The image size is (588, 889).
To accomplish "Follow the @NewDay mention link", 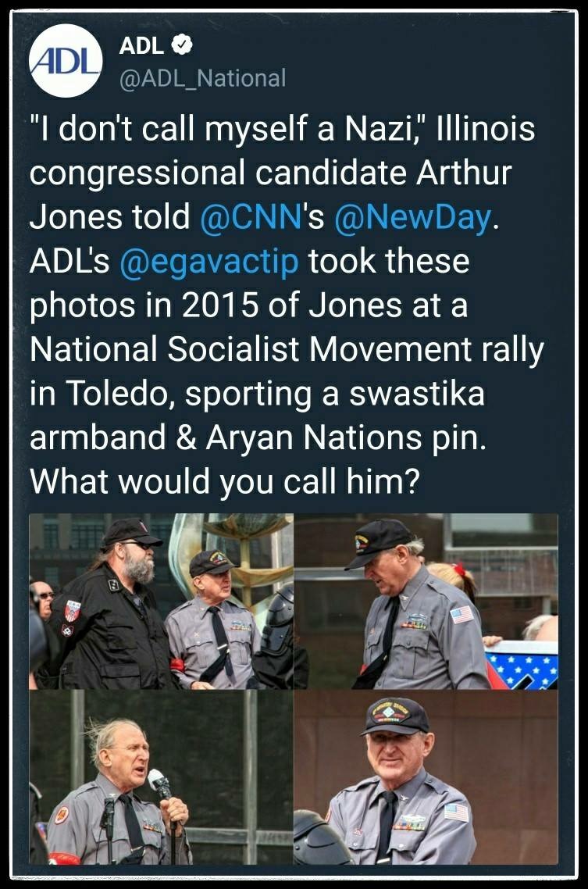I will click(412, 217).
